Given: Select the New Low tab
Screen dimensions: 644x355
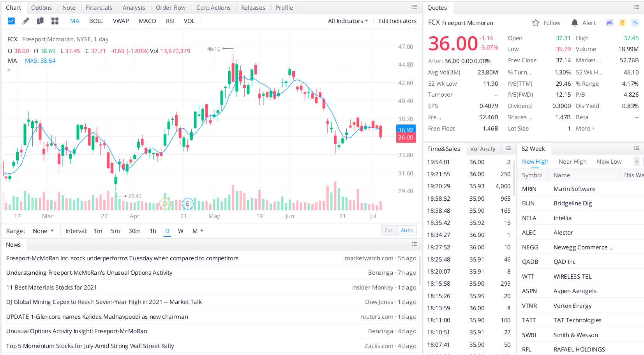Looking at the screenshot, I should [x=609, y=162].
